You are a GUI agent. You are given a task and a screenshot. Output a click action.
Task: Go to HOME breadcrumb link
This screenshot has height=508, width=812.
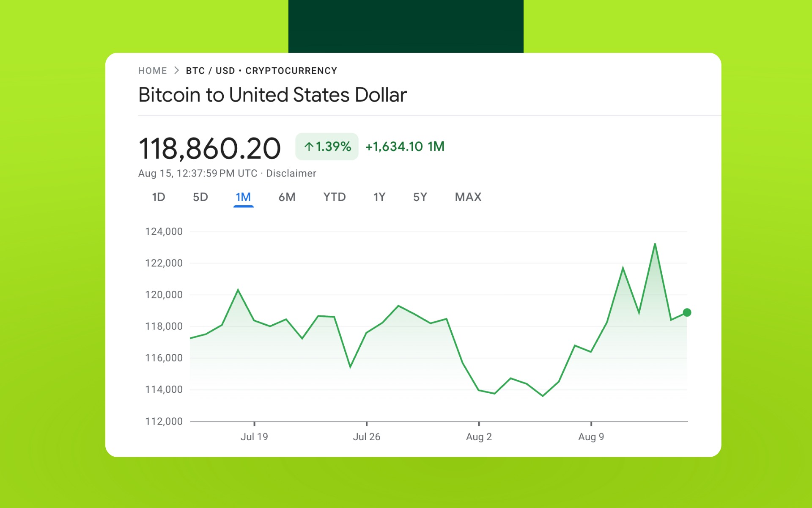click(x=152, y=71)
